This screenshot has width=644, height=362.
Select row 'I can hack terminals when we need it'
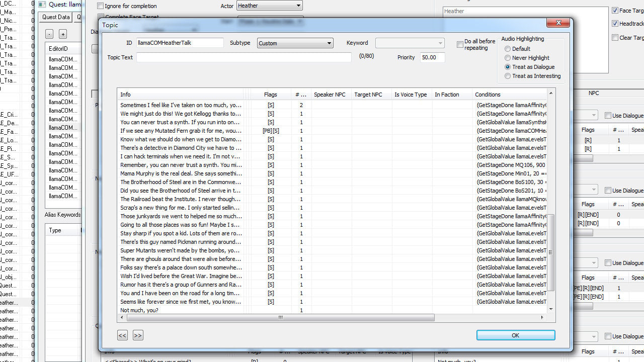[332, 156]
